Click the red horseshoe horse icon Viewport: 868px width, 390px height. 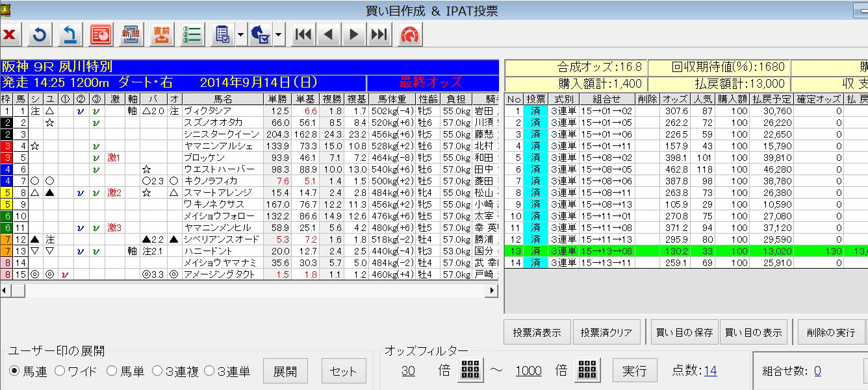tap(409, 34)
